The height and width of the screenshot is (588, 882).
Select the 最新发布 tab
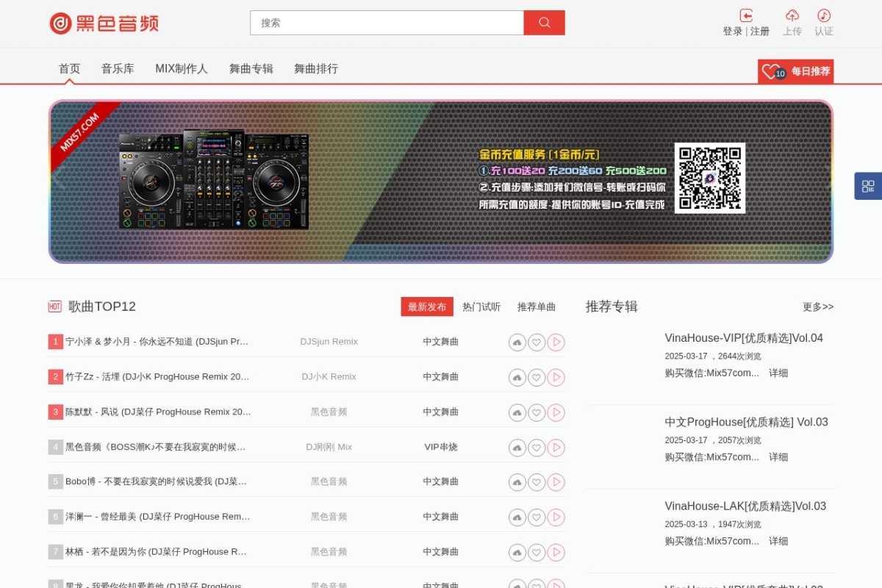pyautogui.click(x=427, y=306)
